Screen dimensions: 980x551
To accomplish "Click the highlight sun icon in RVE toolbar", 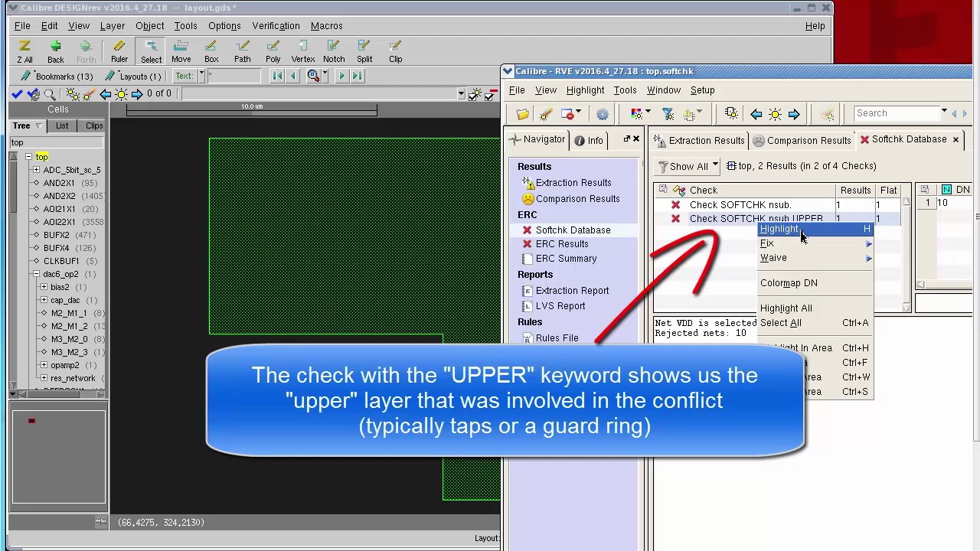I will tap(775, 114).
